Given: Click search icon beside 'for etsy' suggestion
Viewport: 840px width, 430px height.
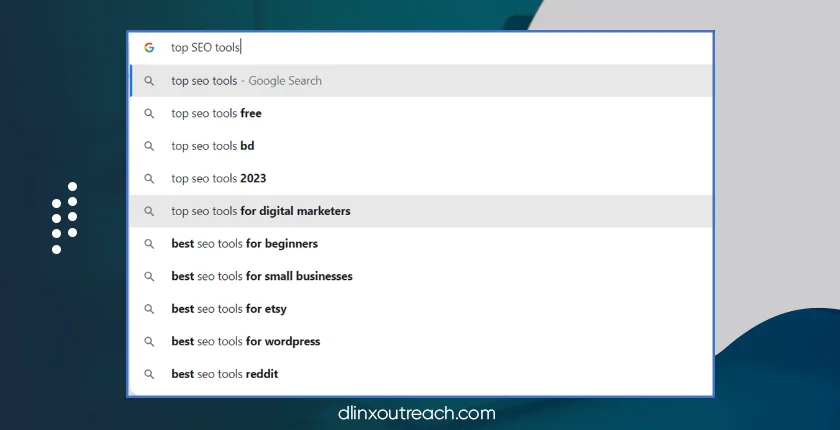Looking at the screenshot, I should (149, 310).
